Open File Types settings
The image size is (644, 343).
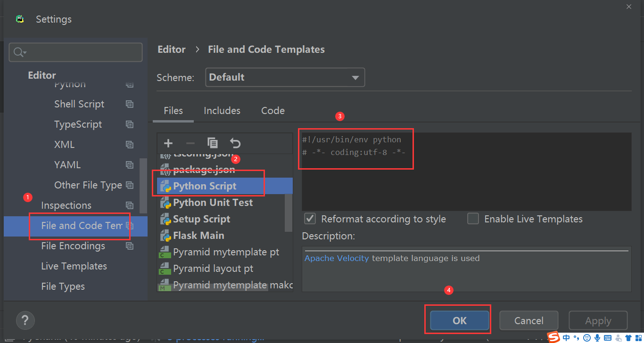(63, 286)
